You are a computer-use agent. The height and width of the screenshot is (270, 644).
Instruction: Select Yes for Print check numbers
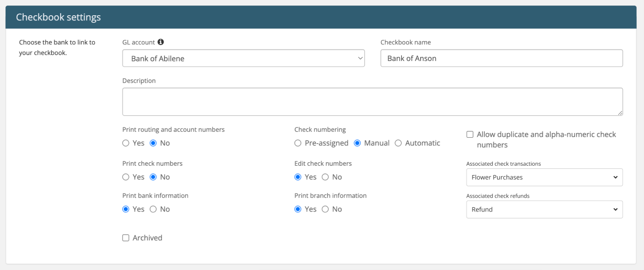[126, 177]
